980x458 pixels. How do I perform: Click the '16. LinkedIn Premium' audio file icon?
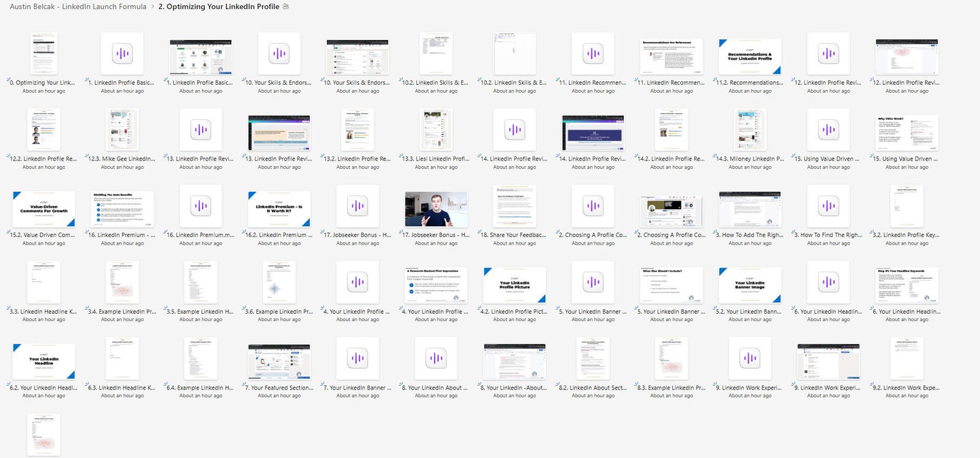(x=200, y=206)
